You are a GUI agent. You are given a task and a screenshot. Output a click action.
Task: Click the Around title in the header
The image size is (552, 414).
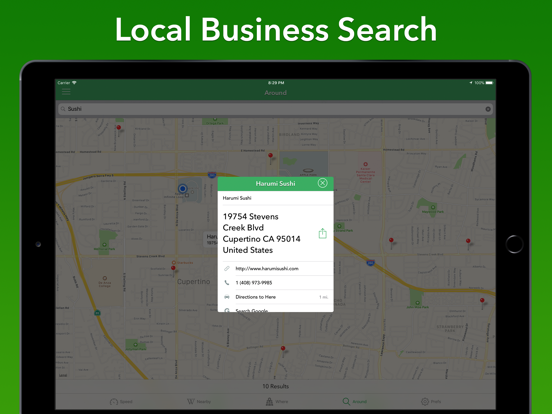click(275, 93)
